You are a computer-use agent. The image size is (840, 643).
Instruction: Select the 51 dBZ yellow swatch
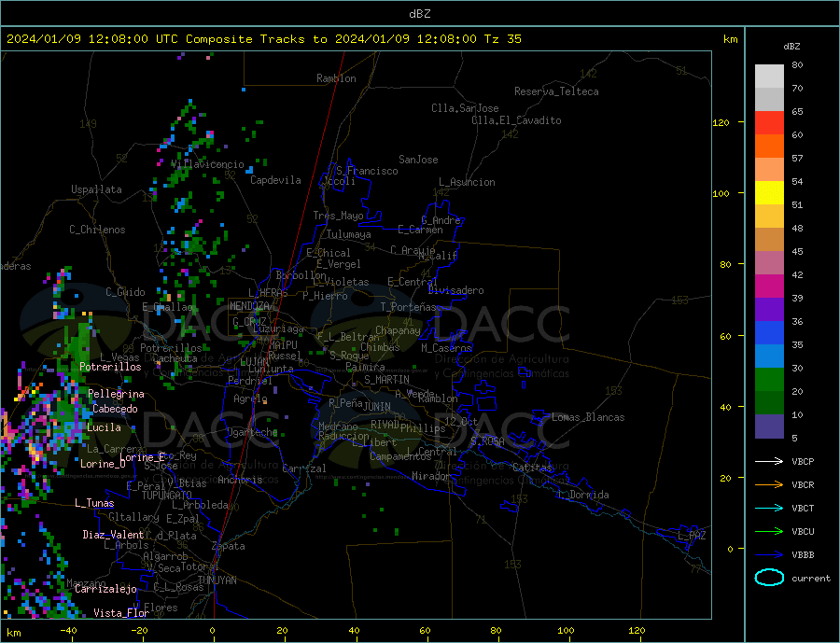(x=769, y=193)
